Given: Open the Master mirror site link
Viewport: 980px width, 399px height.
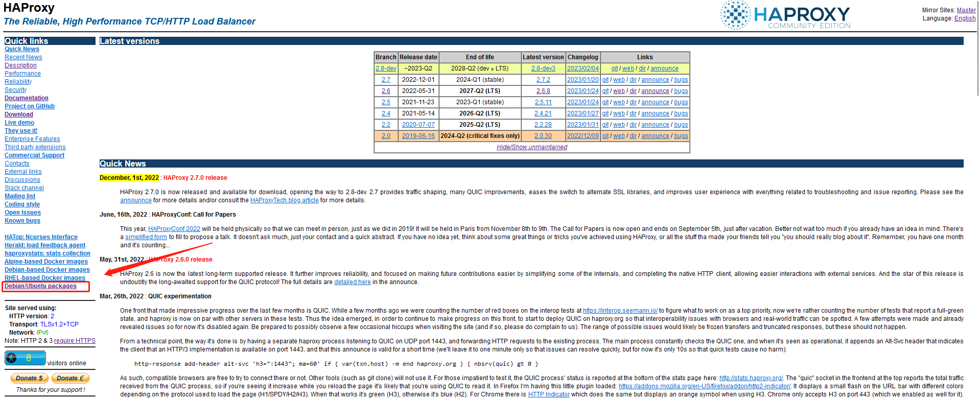Looking at the screenshot, I should 966,10.
